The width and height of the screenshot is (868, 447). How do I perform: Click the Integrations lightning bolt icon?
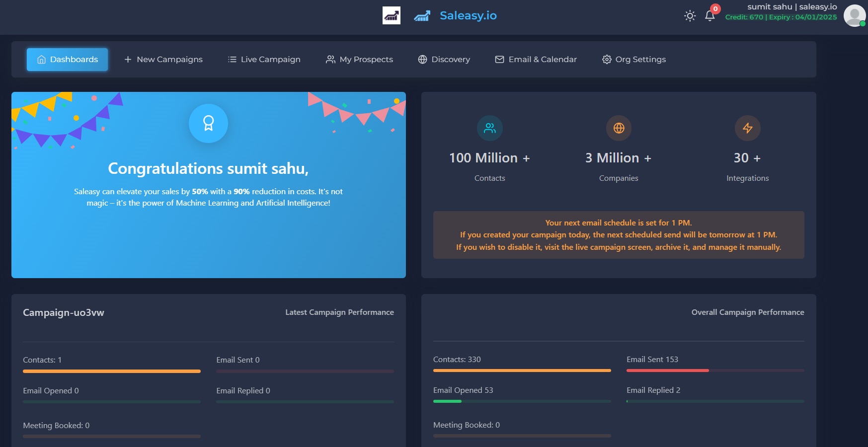coord(748,128)
